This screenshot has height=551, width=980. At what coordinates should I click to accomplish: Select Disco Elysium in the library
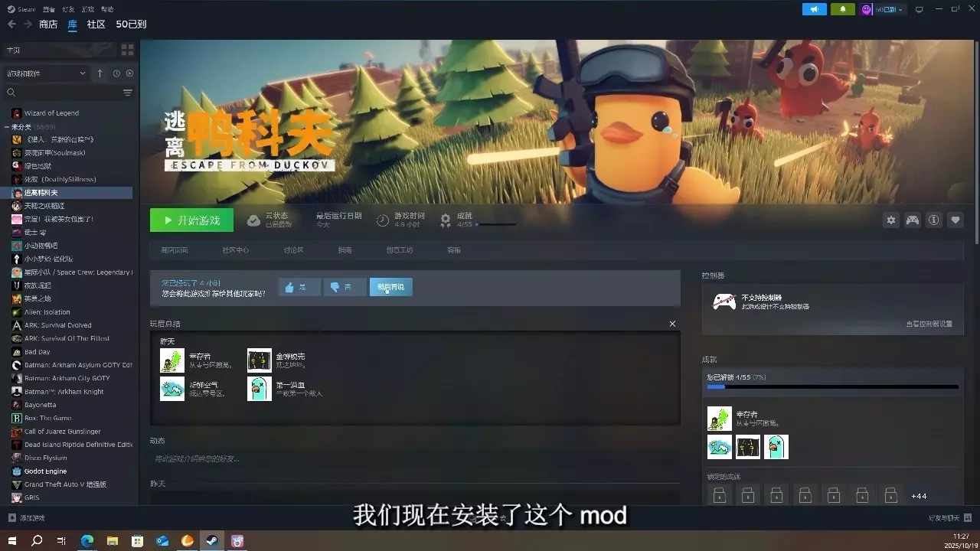[45, 458]
